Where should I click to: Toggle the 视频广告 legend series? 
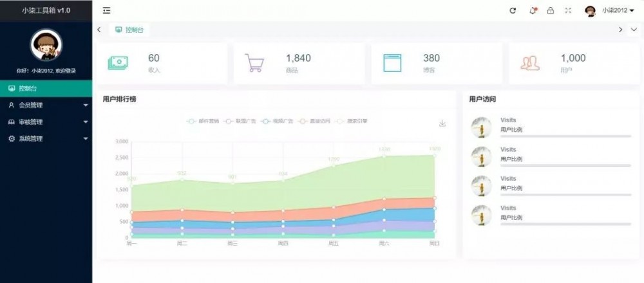pos(277,122)
